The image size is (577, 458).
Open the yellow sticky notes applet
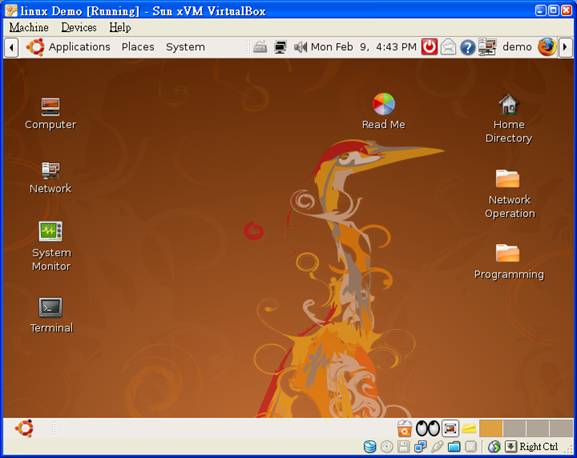click(469, 428)
